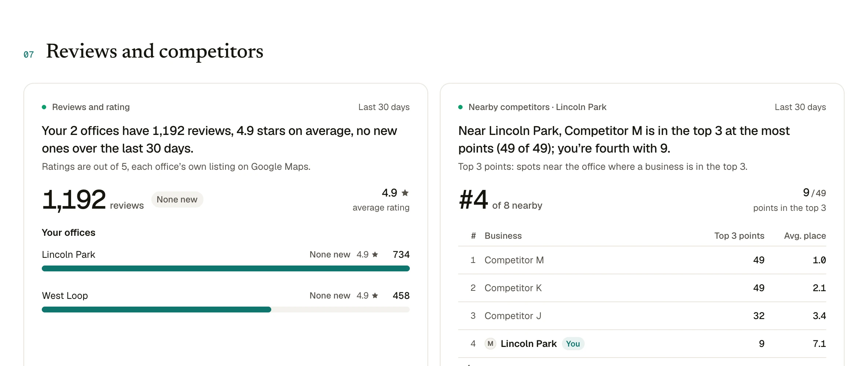
Task: Select the Competitor J row name
Action: [x=513, y=316]
